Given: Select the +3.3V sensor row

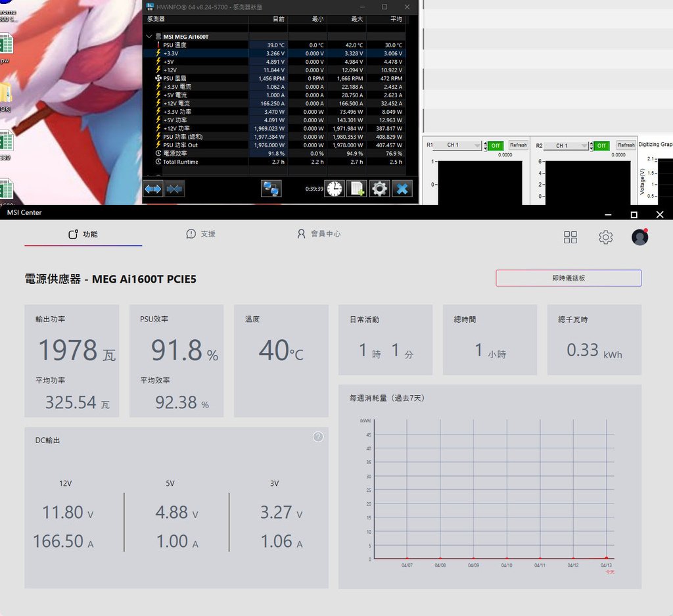Looking at the screenshot, I should [275, 53].
